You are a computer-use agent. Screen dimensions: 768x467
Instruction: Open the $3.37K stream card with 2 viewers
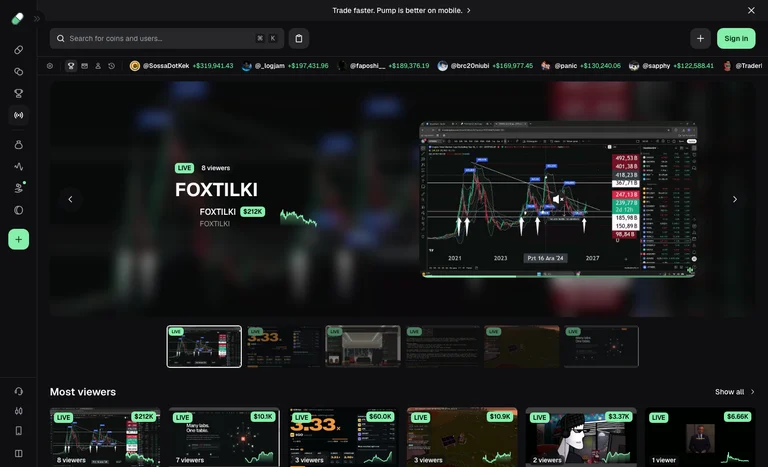[581, 437]
